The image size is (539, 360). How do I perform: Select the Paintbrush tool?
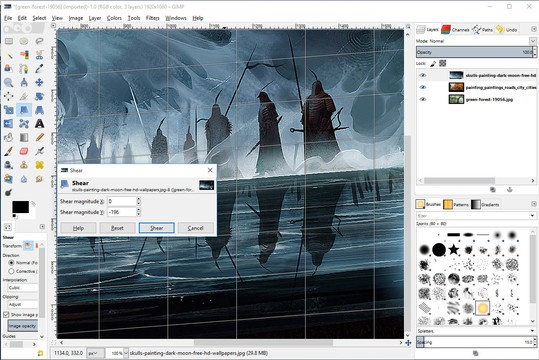click(x=9, y=151)
